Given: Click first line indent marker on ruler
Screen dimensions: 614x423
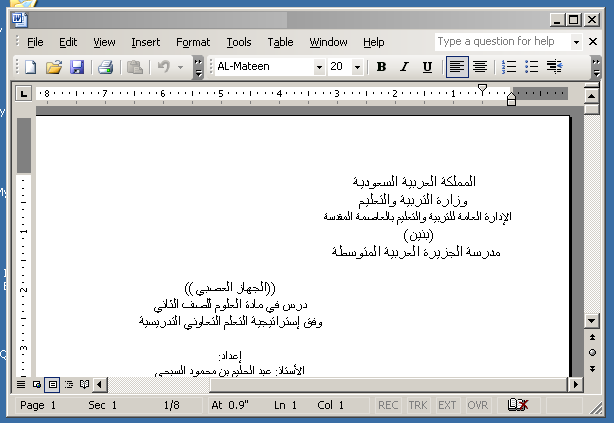Looking at the screenshot, I should click(x=482, y=89).
